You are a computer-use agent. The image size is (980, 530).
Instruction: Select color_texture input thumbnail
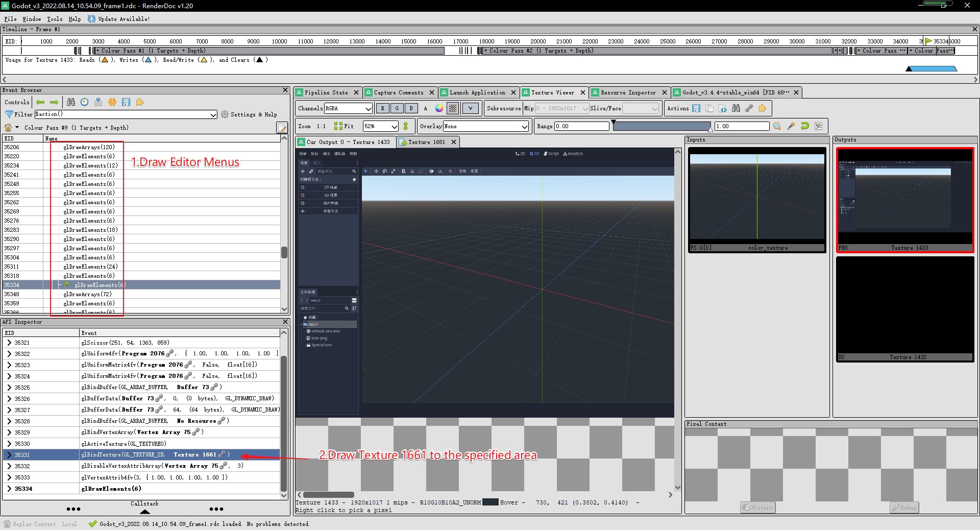pos(757,200)
